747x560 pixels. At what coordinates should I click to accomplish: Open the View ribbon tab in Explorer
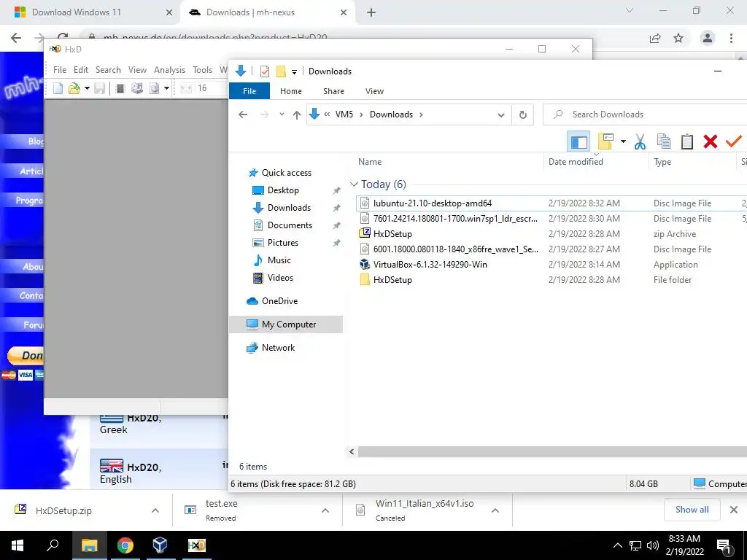tap(374, 91)
